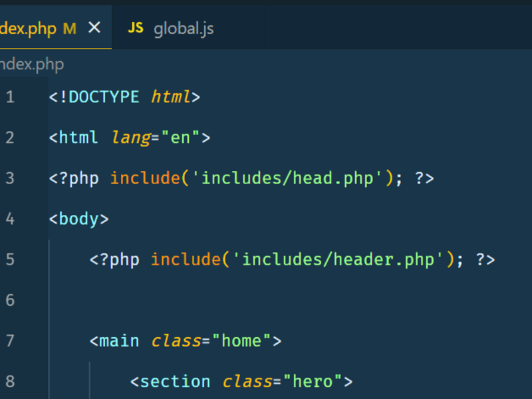
Task: Click the include keyword on line 5
Action: coord(186,259)
